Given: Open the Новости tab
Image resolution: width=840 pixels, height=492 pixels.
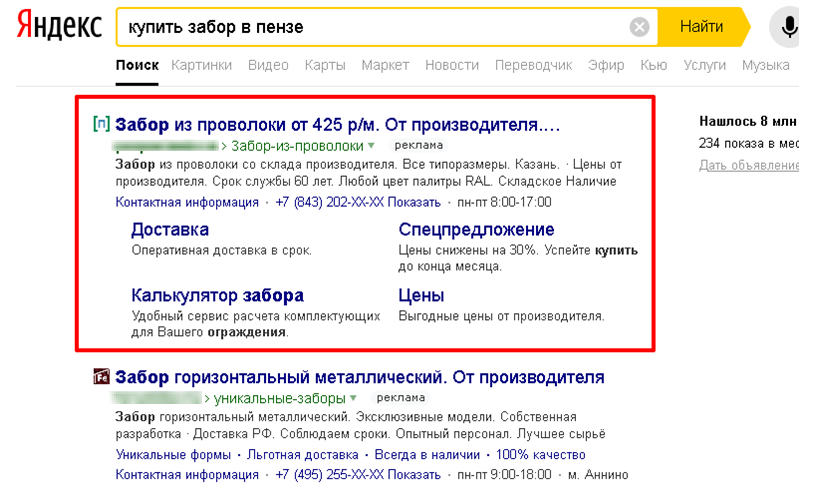Looking at the screenshot, I should point(452,65).
